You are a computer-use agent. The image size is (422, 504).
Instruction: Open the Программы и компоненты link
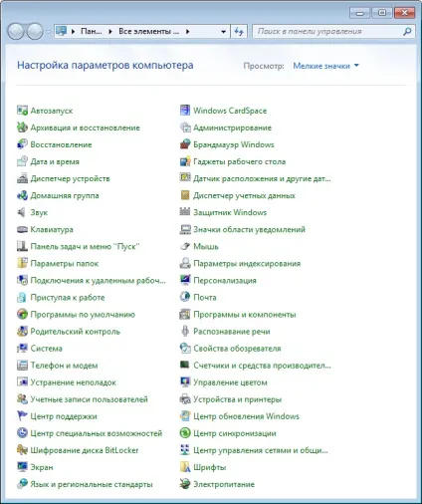tap(245, 314)
